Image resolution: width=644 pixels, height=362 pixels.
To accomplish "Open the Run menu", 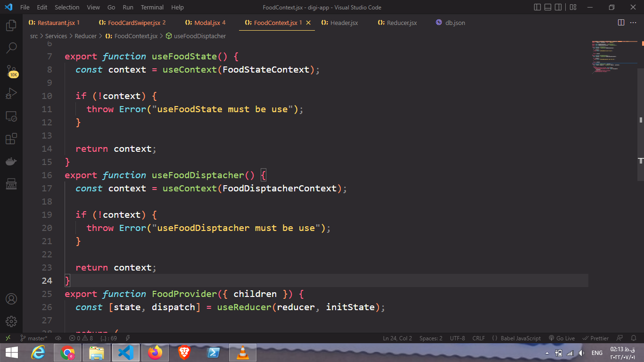I will click(128, 7).
